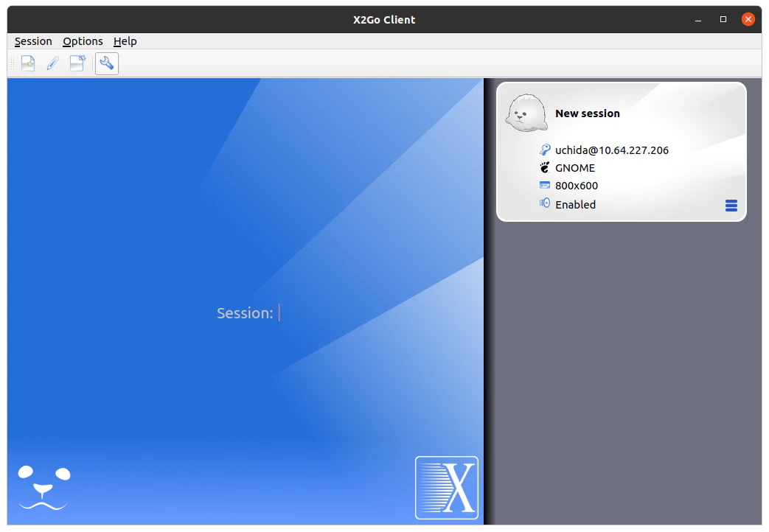Close the X2Go Client window
769x532 pixels.
748,19
